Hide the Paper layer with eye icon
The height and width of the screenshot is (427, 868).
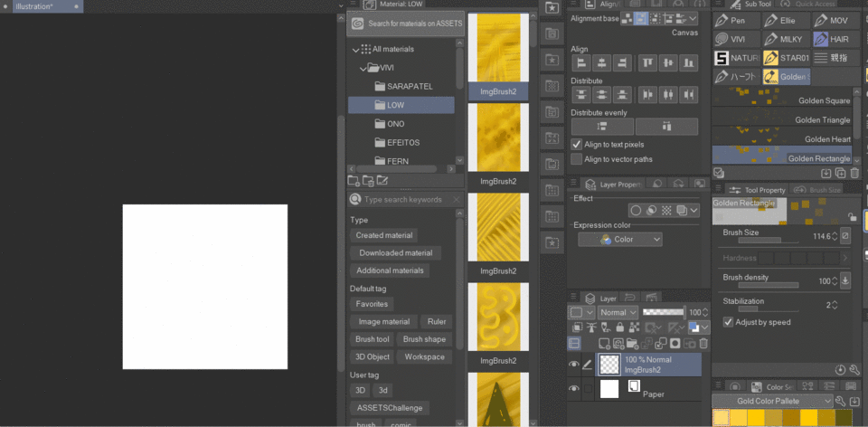574,389
